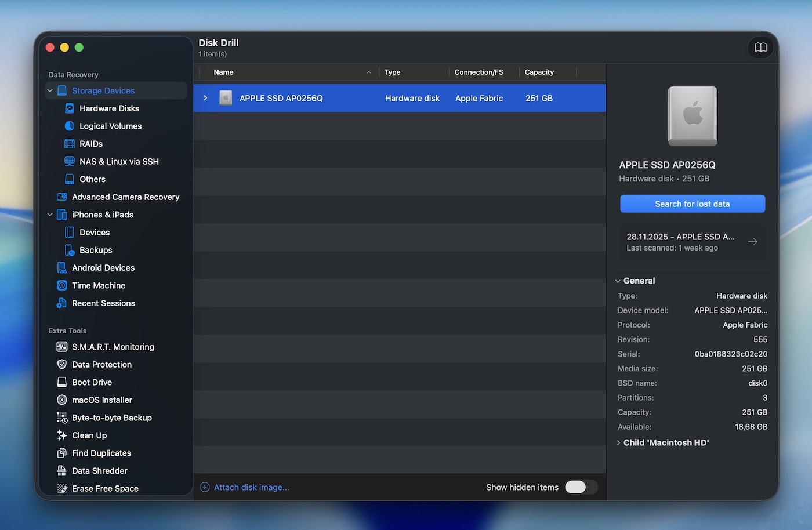Collapse the Storage Devices section
The image size is (812, 530).
[x=49, y=90]
